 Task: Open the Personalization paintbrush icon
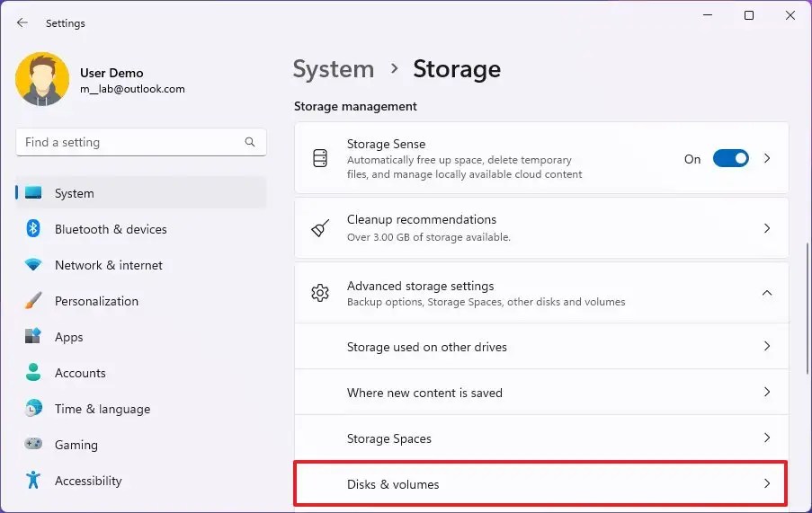pos(33,300)
